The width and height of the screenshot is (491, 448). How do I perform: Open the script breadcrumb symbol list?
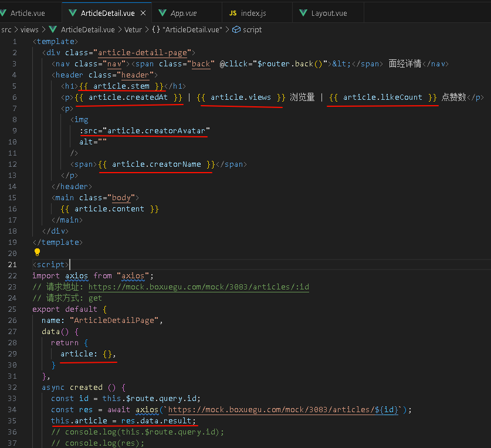pyautogui.click(x=252, y=29)
